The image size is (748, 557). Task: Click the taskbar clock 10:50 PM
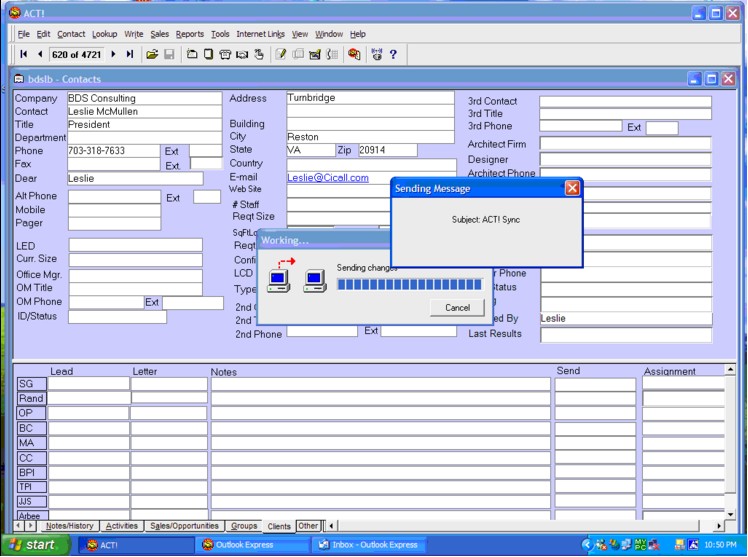pyautogui.click(x=720, y=545)
